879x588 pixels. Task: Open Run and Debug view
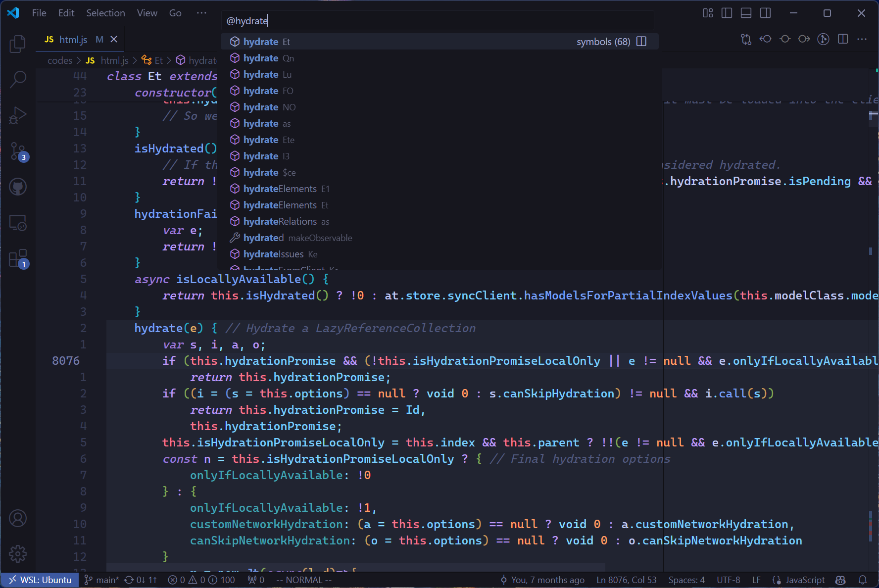click(x=18, y=115)
